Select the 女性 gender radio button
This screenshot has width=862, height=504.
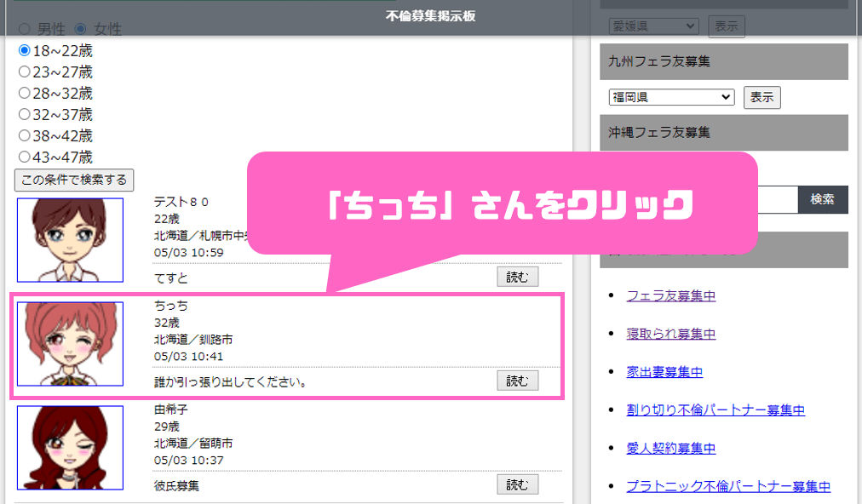pos(81,29)
